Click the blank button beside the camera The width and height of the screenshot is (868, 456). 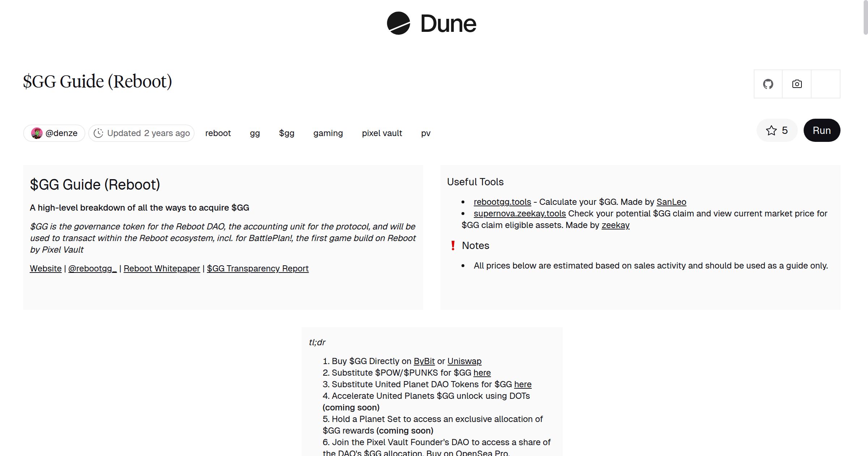coord(826,84)
